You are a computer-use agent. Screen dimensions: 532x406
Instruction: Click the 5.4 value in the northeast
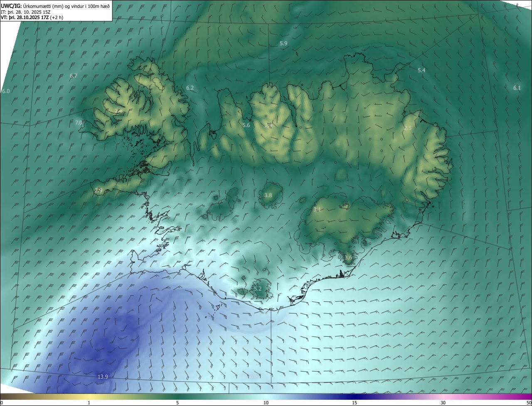click(x=421, y=71)
